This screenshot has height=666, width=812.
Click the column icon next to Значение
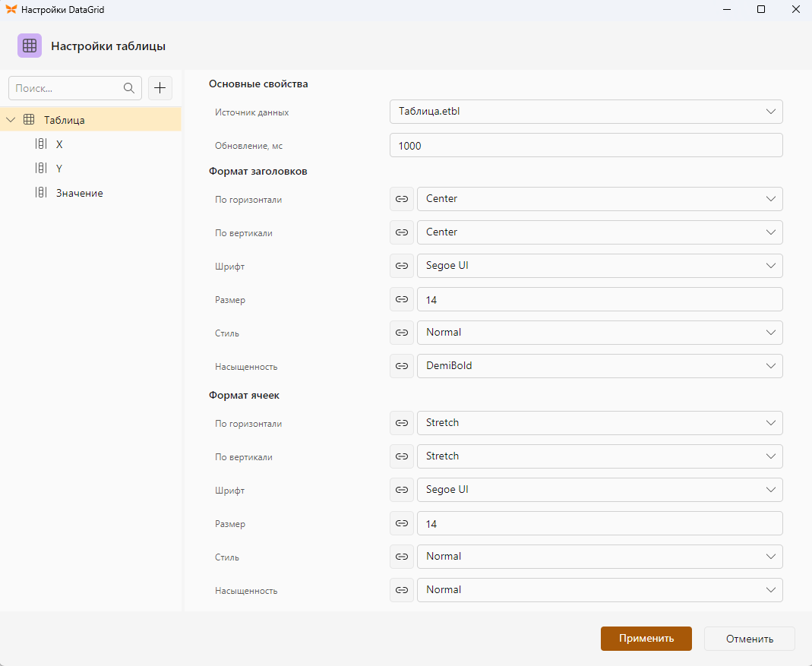click(41, 192)
